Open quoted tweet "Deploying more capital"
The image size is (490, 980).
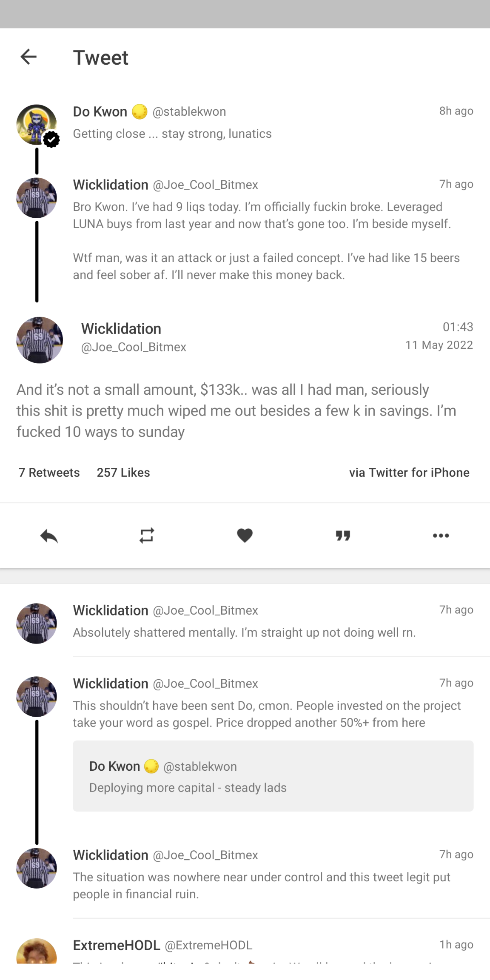[273, 776]
